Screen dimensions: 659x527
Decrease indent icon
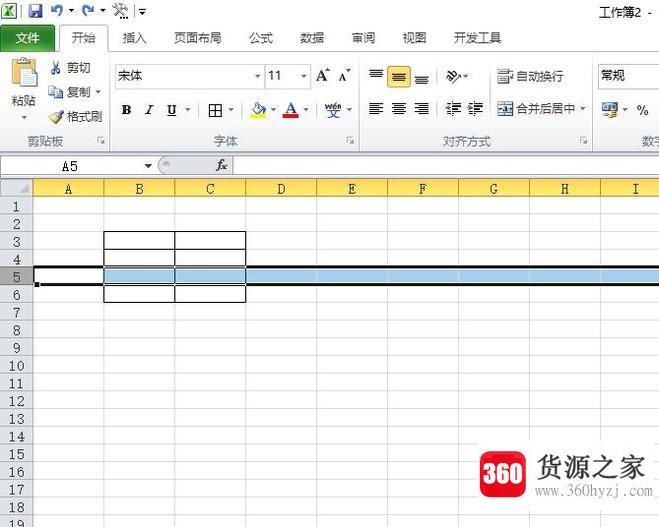[453, 109]
